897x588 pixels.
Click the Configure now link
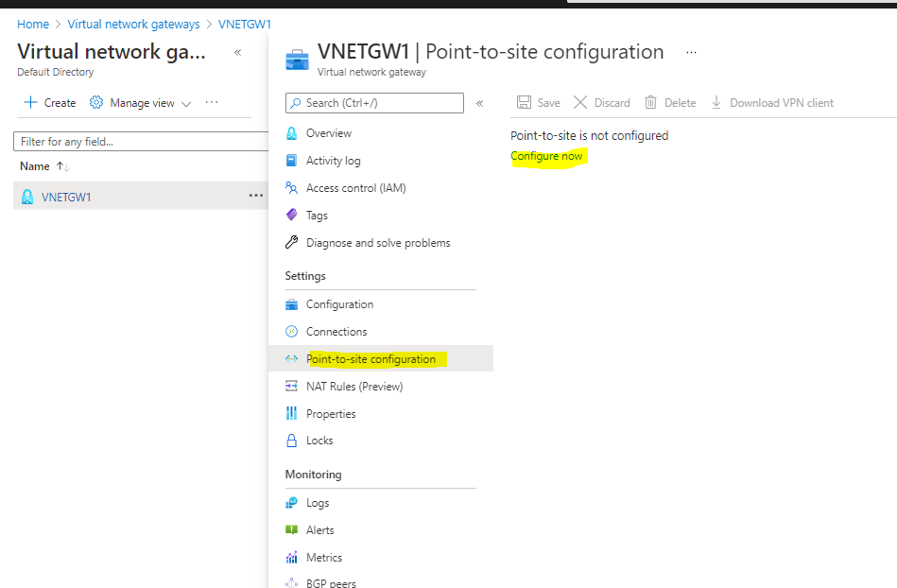pos(546,156)
